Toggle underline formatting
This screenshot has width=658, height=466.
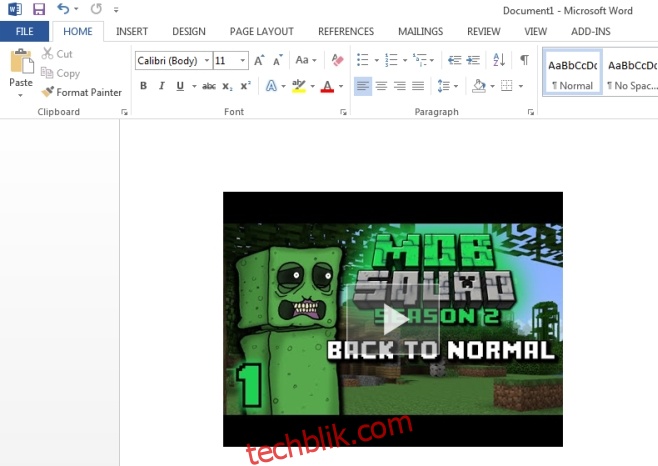pyautogui.click(x=180, y=86)
